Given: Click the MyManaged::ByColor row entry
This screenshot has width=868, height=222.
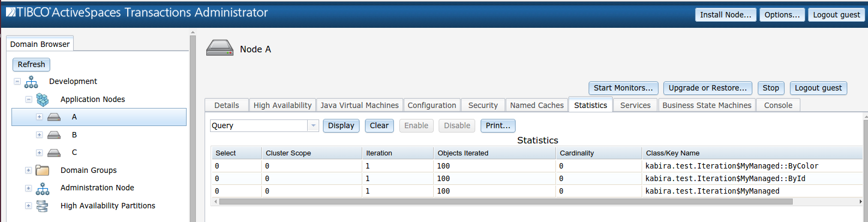Looking at the screenshot, I should click(x=732, y=166).
